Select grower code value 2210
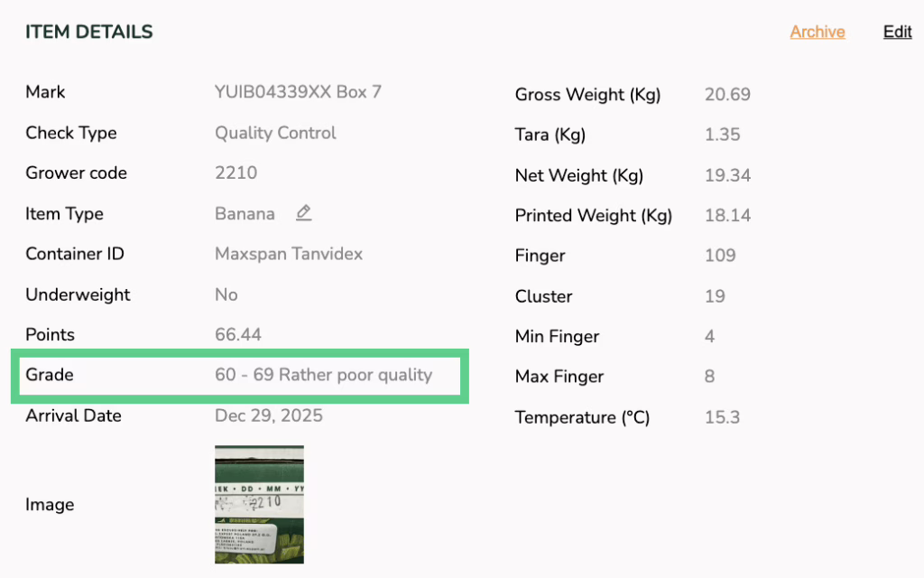 pos(236,173)
